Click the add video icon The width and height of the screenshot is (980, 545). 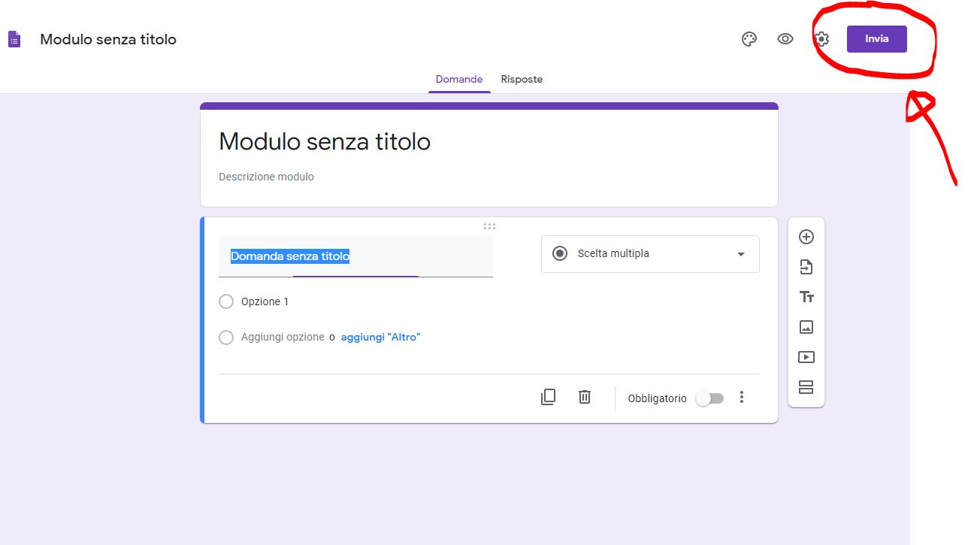coord(806,357)
